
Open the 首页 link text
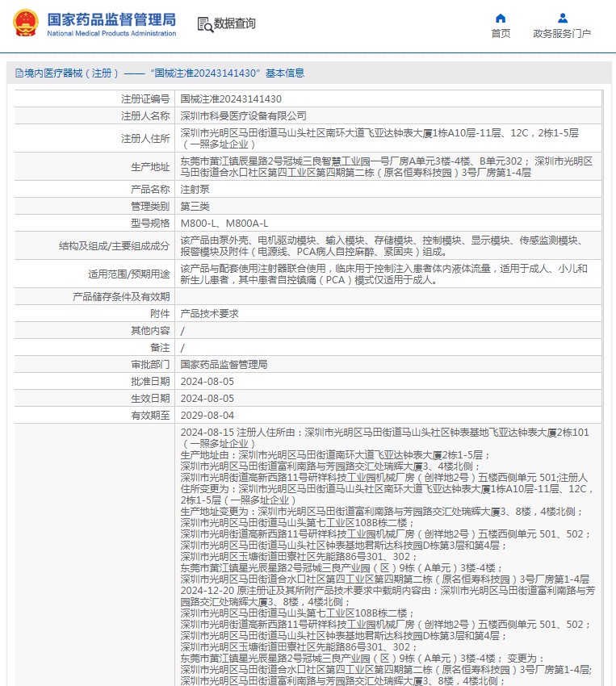pyautogui.click(x=501, y=34)
